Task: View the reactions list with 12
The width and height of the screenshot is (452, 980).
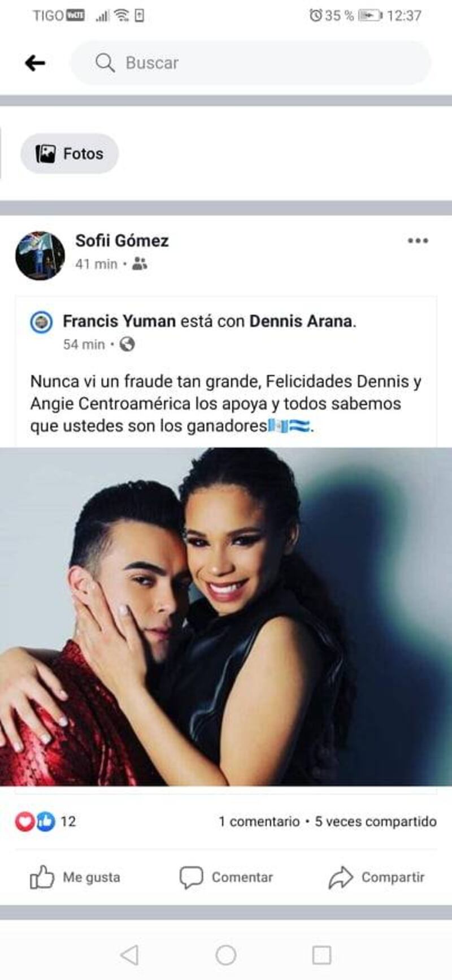Action: click(45, 821)
